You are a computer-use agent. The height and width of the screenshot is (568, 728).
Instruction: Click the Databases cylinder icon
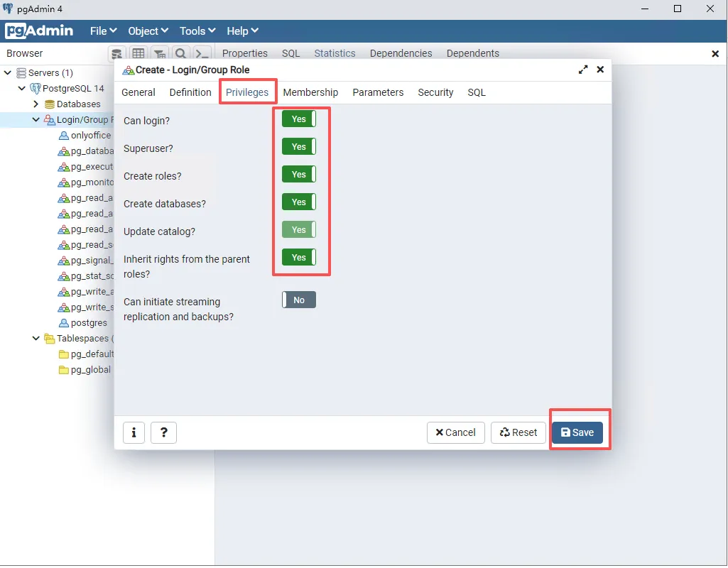pos(49,104)
